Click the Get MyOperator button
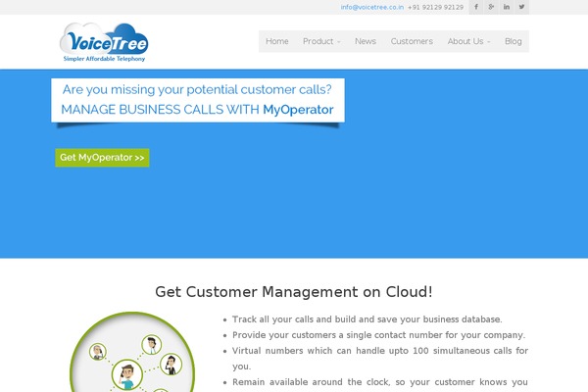The width and height of the screenshot is (588, 392). coord(102,158)
